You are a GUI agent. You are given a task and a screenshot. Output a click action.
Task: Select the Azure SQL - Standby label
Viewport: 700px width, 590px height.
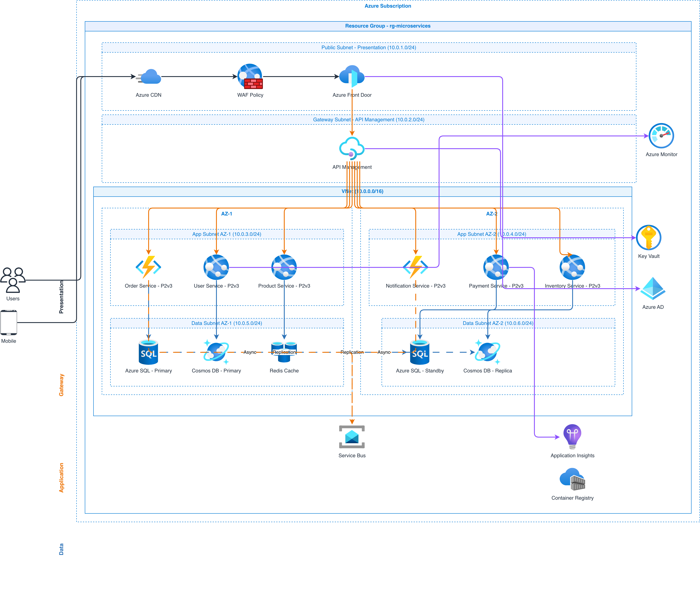coord(420,370)
